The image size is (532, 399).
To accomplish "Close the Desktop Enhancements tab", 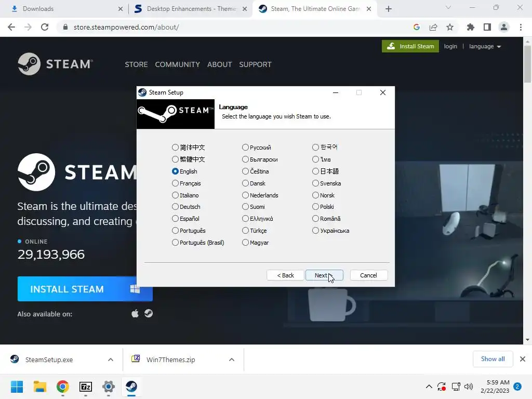I will coord(245,9).
